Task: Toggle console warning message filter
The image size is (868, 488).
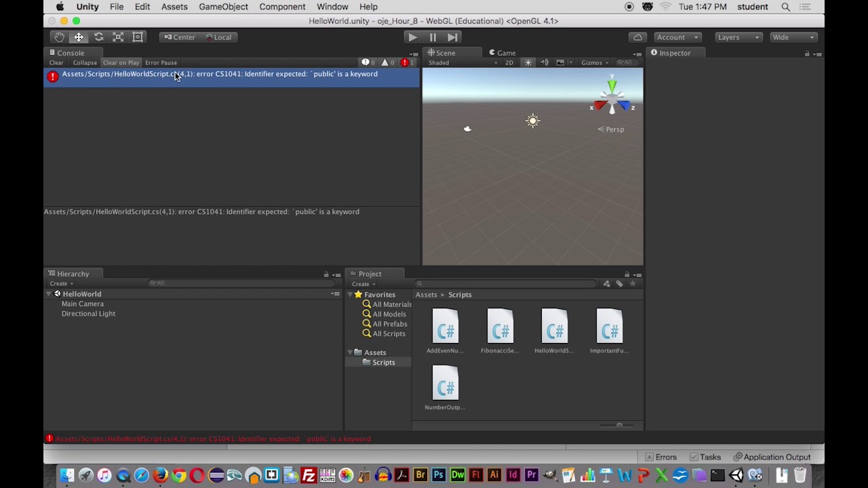Action: [388, 62]
